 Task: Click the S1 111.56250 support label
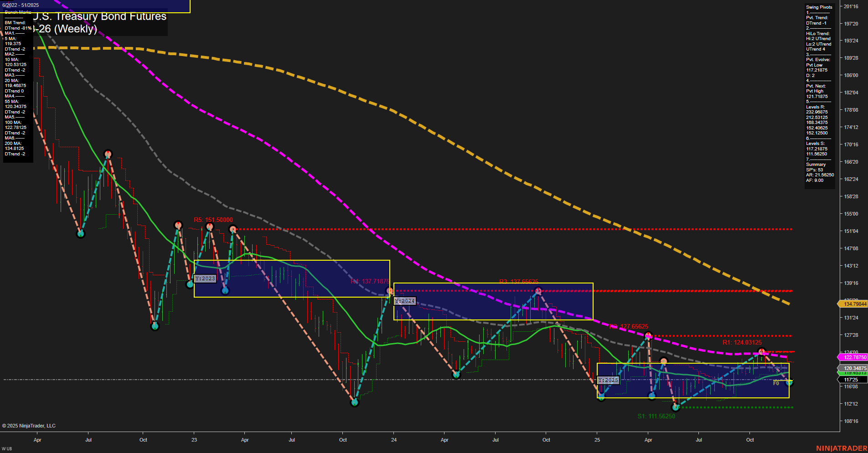tap(656, 416)
